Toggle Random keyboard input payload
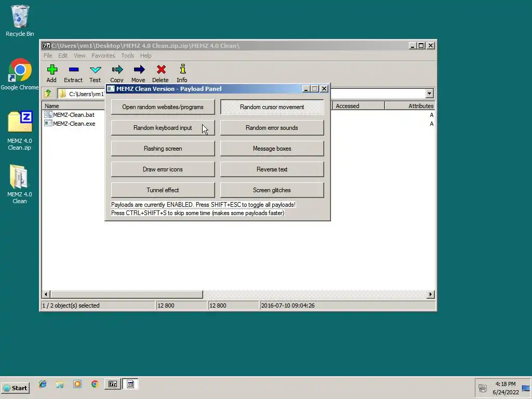This screenshot has height=399, width=532. click(163, 128)
